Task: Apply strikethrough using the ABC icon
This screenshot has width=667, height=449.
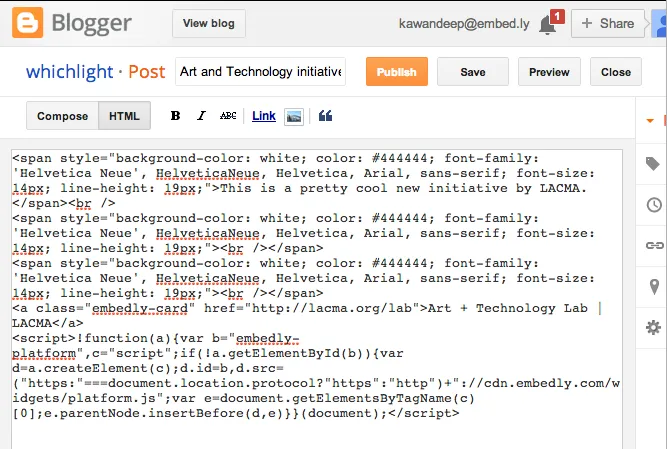Action: point(228,116)
